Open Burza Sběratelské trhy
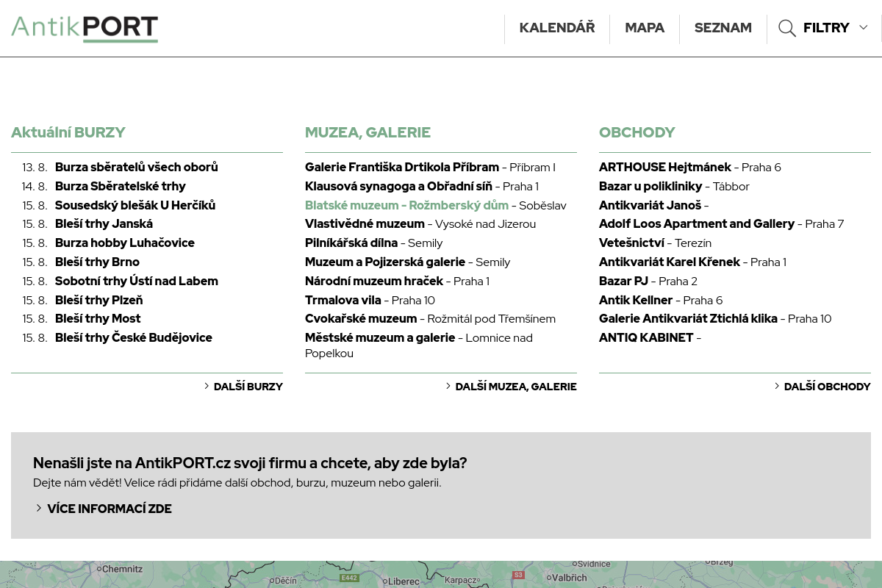 click(x=121, y=186)
